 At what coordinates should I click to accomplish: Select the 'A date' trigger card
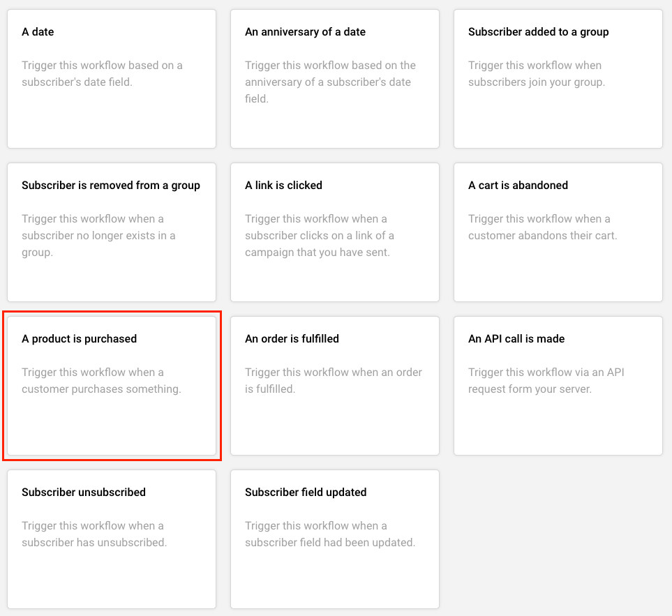pyautogui.click(x=112, y=78)
